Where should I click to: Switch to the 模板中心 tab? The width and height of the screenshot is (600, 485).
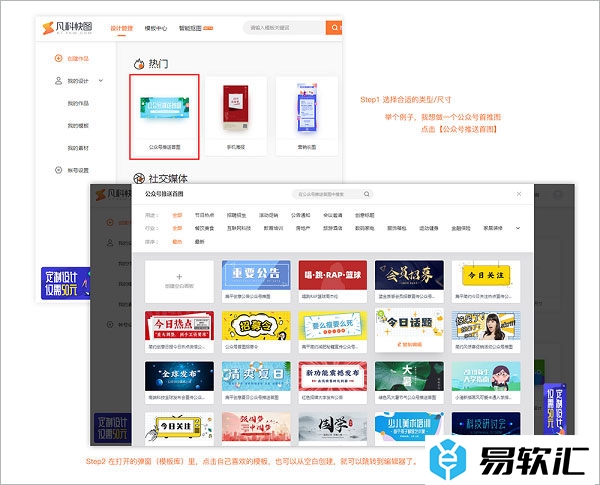[157, 29]
